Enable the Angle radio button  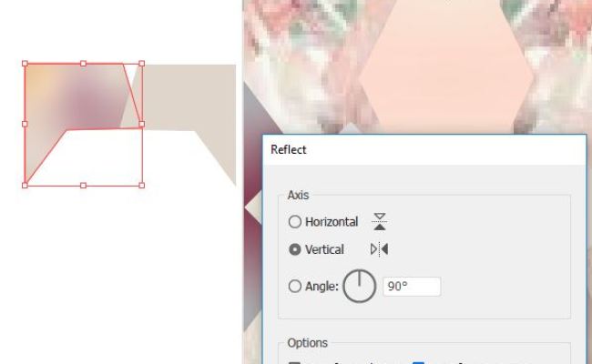[x=295, y=287]
